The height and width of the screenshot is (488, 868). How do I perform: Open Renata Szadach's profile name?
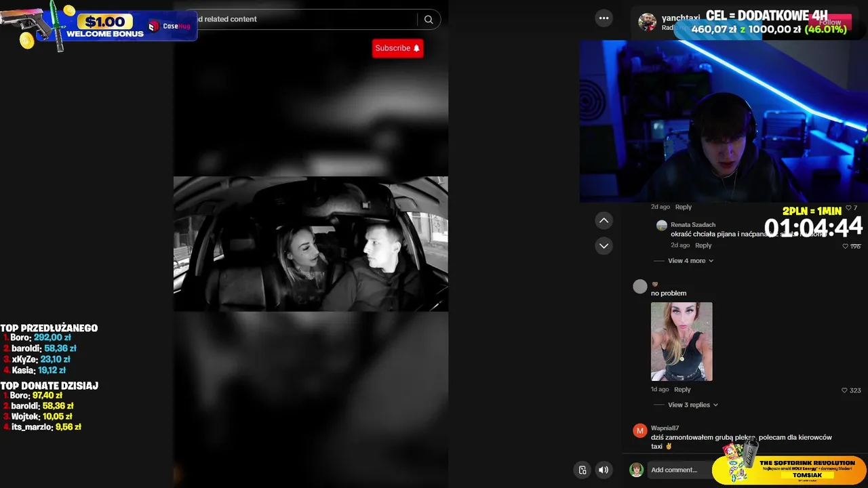pyautogui.click(x=693, y=225)
